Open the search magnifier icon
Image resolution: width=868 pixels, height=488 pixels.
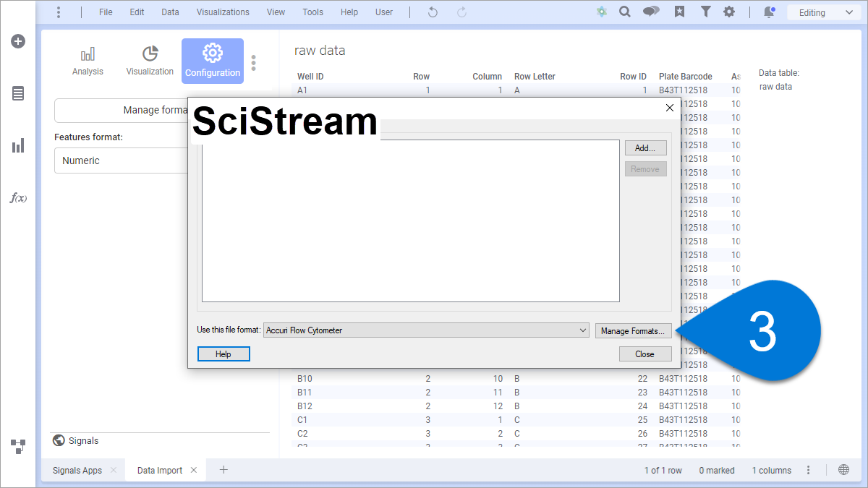pyautogui.click(x=624, y=12)
